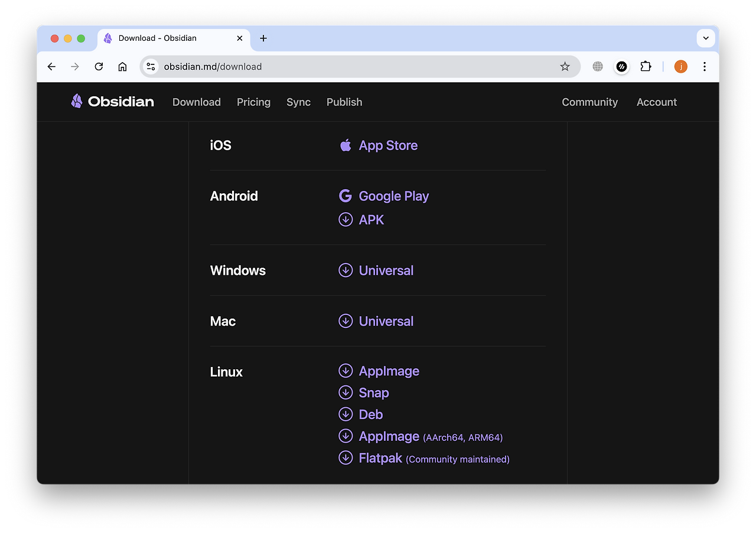Click the download icon for Mac Universal

[346, 321]
